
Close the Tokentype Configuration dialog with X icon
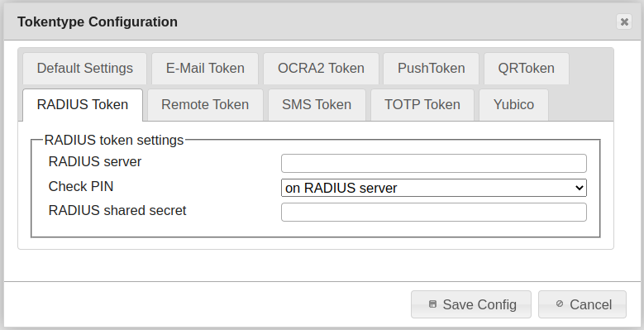click(624, 22)
